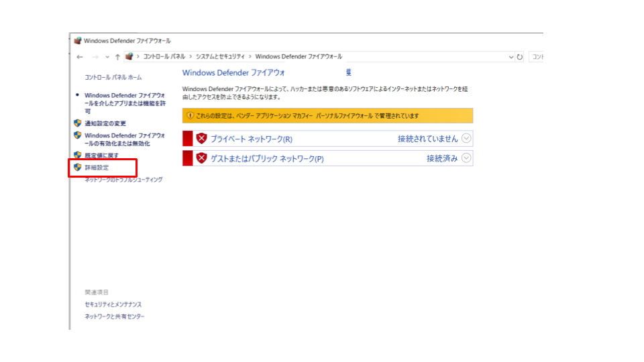Click red shield icon for public network
Viewport: 644px width, 362px height.
tap(201, 158)
